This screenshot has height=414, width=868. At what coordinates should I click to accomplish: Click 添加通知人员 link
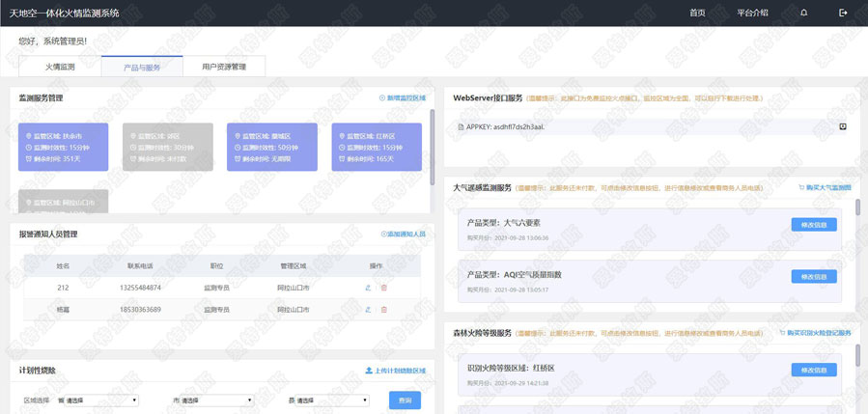coord(403,235)
